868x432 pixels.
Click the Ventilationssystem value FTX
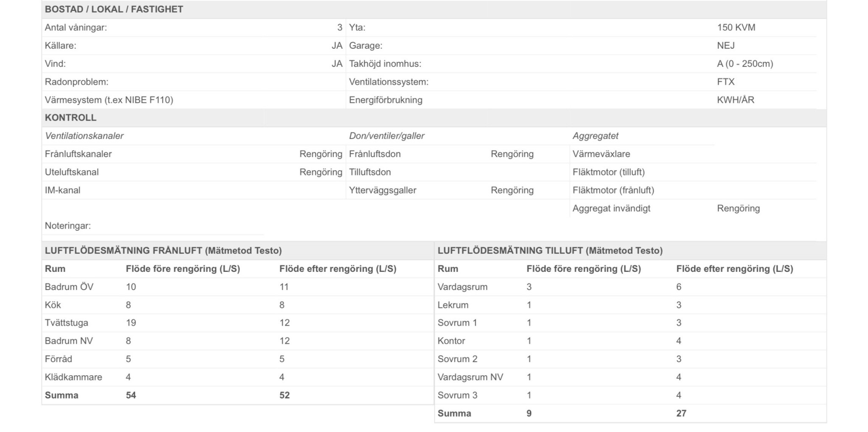(x=726, y=82)
